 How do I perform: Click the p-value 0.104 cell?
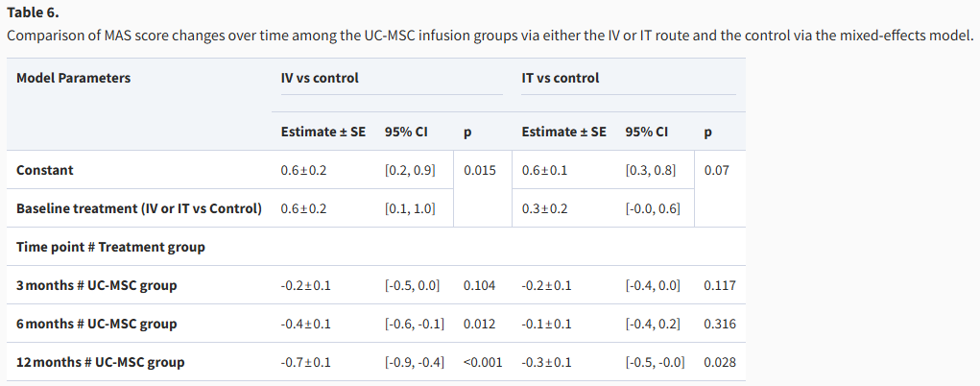[480, 285]
